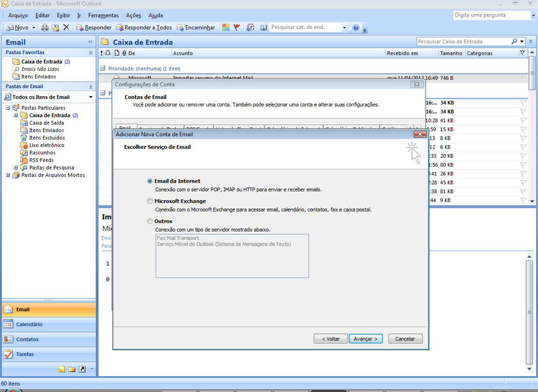Sort by the attachment paperclip column
The image size is (538, 392).
coord(124,53)
